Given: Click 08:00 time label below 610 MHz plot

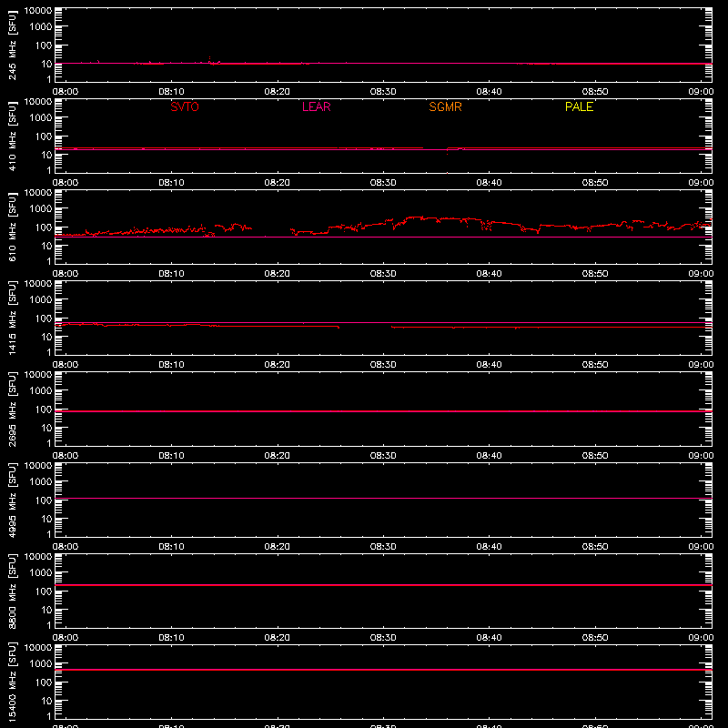Looking at the screenshot, I should (x=66, y=274).
